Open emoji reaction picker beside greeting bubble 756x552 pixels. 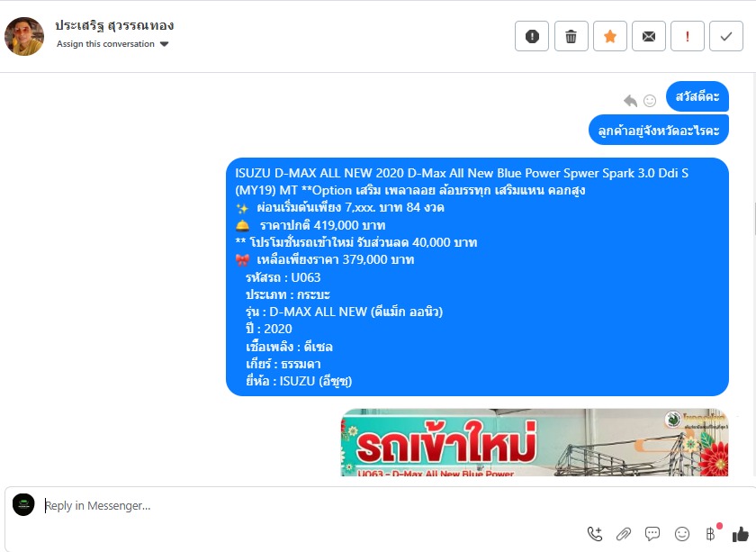tap(650, 100)
